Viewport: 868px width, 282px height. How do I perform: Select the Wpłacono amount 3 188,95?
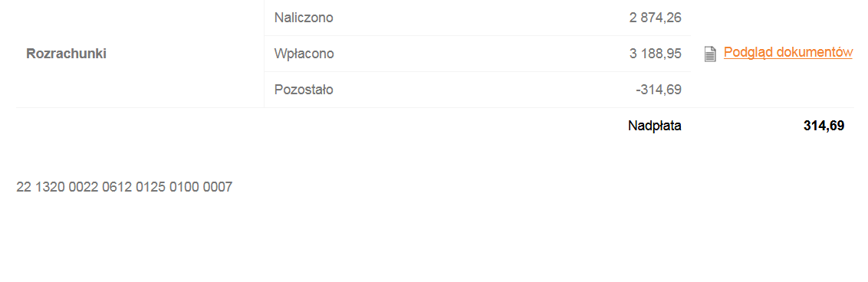[656, 54]
